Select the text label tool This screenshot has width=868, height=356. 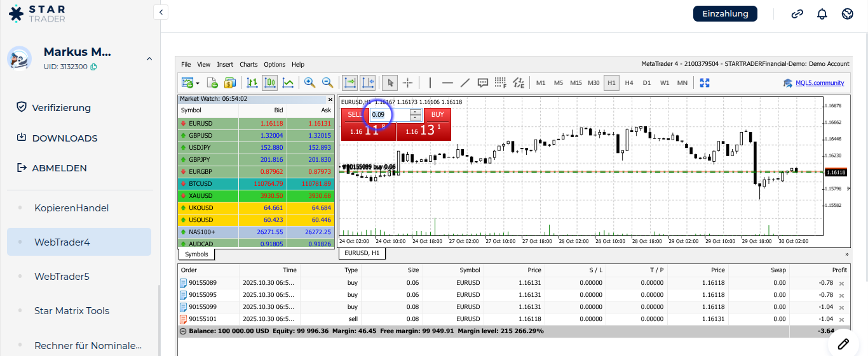pyautogui.click(x=483, y=82)
